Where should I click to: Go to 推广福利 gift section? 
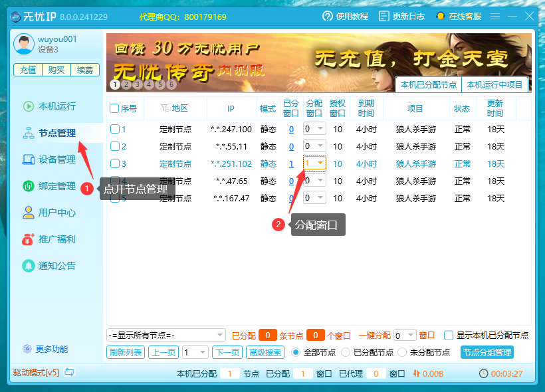(x=49, y=239)
